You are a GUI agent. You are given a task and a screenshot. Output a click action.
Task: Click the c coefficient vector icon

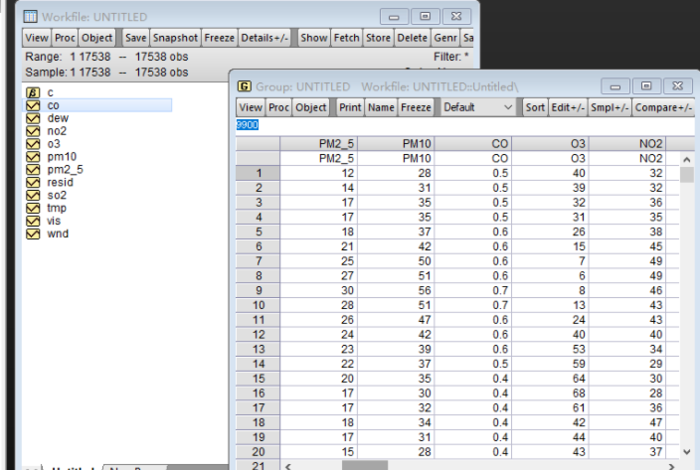click(32, 92)
